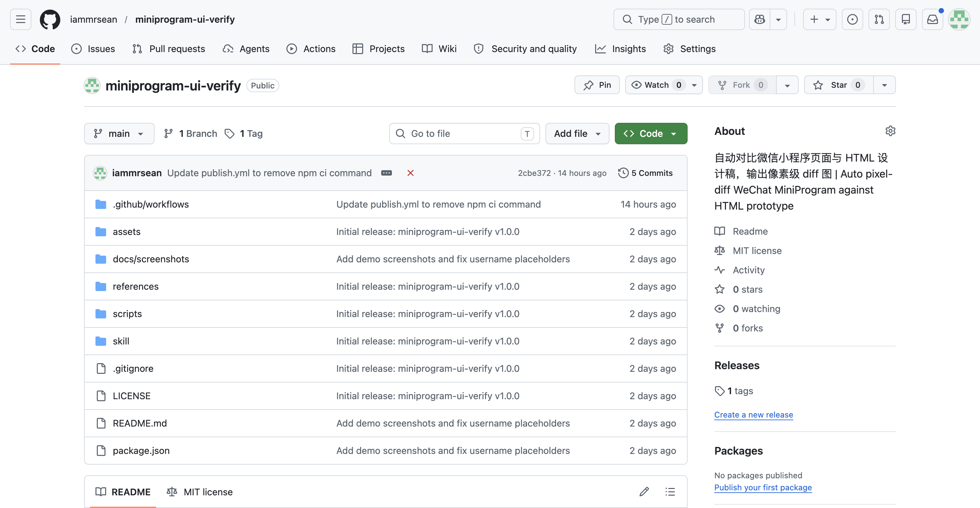Expand the Add file dropdown
The image size is (980, 508).
point(577,134)
